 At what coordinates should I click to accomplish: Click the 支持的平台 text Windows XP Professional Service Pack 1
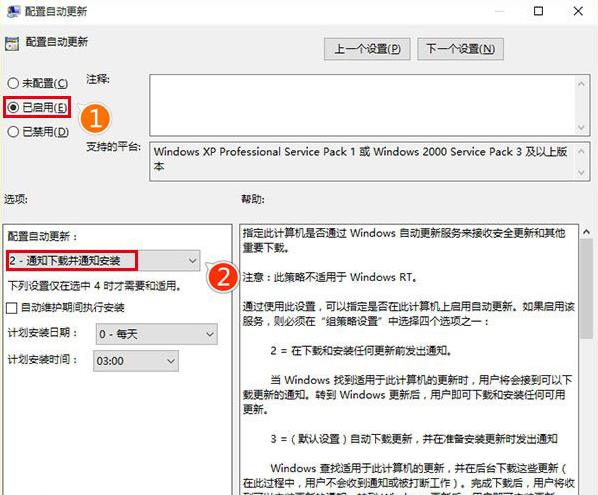[255, 152]
